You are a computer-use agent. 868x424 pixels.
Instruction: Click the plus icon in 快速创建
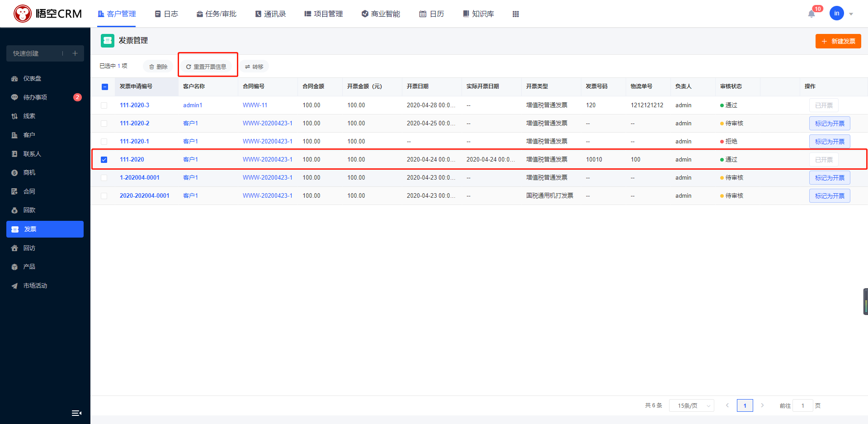75,53
